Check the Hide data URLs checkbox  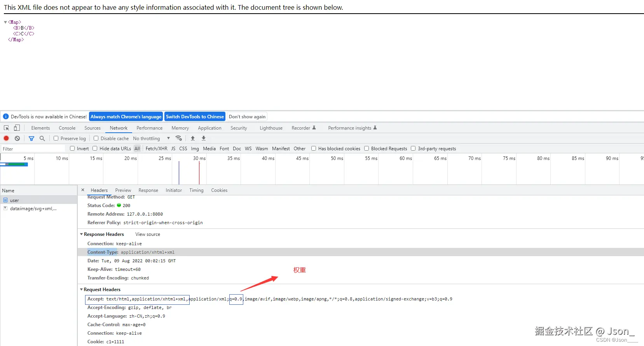click(95, 148)
